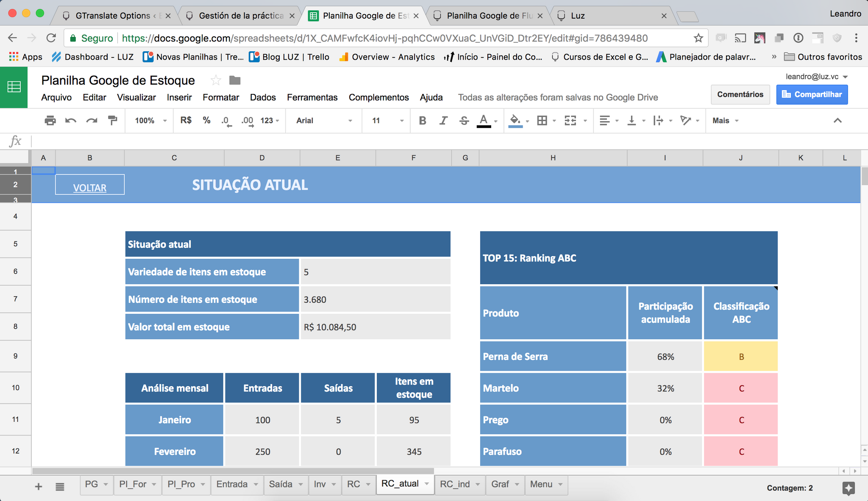Select column D header
This screenshot has height=501, width=868.
tap(262, 158)
